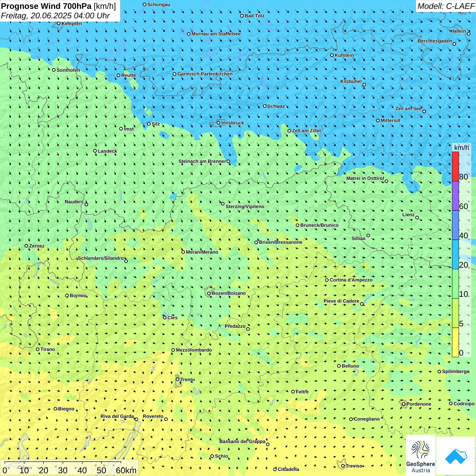Screen dimensions: 476x476
Task: Click the red 80 km/h legend color
Action: (x=455, y=166)
